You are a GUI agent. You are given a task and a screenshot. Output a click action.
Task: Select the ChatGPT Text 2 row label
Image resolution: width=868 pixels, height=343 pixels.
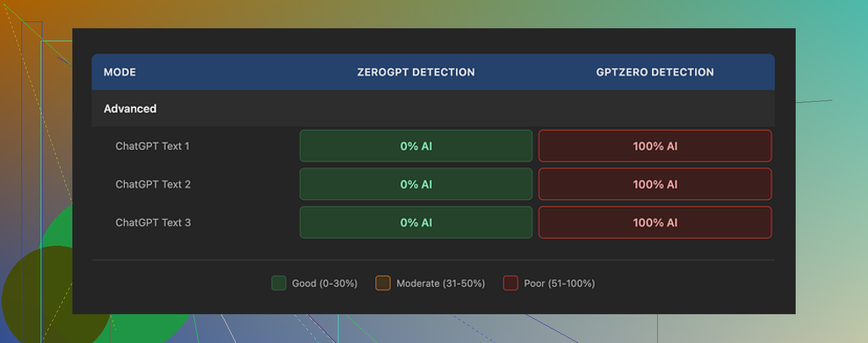click(x=153, y=184)
